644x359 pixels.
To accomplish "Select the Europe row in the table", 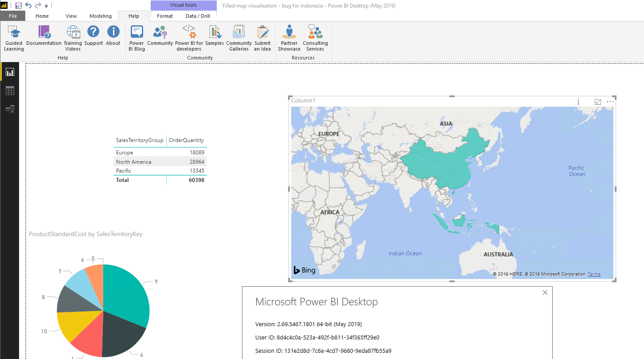I will click(160, 153).
